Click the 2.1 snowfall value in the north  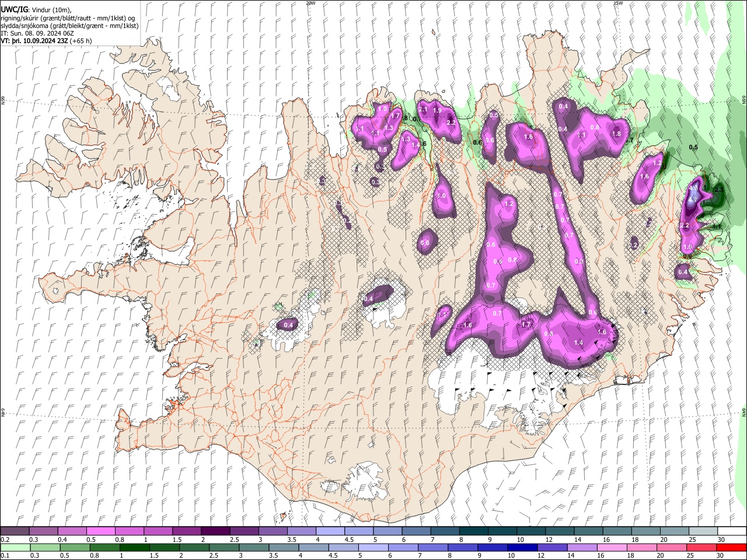(424, 109)
